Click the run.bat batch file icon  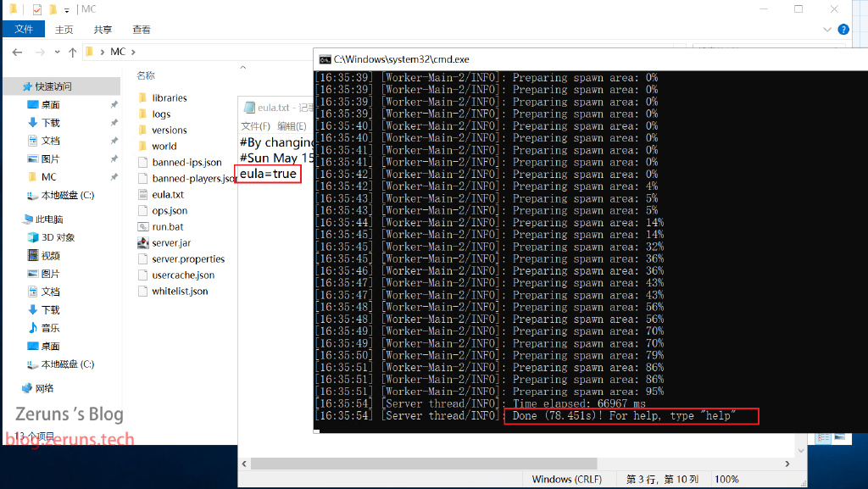click(142, 227)
